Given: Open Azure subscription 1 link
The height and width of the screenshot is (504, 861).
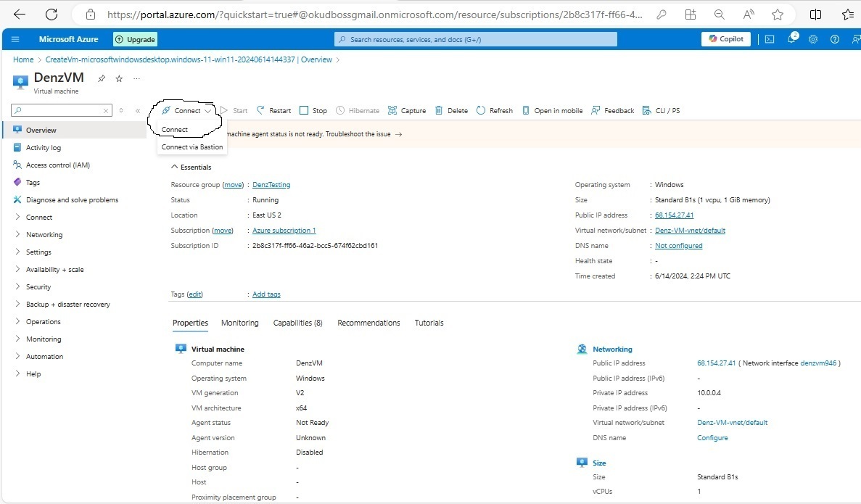Looking at the screenshot, I should [284, 231].
